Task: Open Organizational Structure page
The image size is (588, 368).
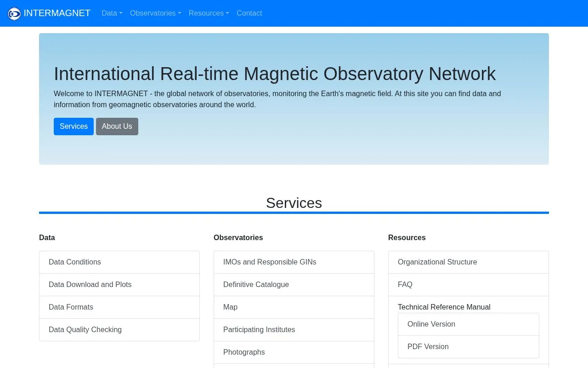Action: 469,262
